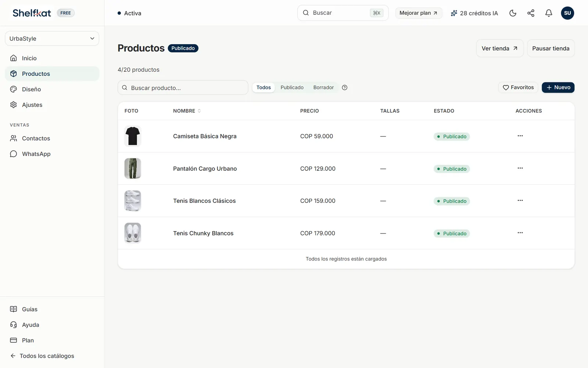This screenshot has width=588, height=368.
Task: Open notifications bell
Action: pyautogui.click(x=549, y=13)
